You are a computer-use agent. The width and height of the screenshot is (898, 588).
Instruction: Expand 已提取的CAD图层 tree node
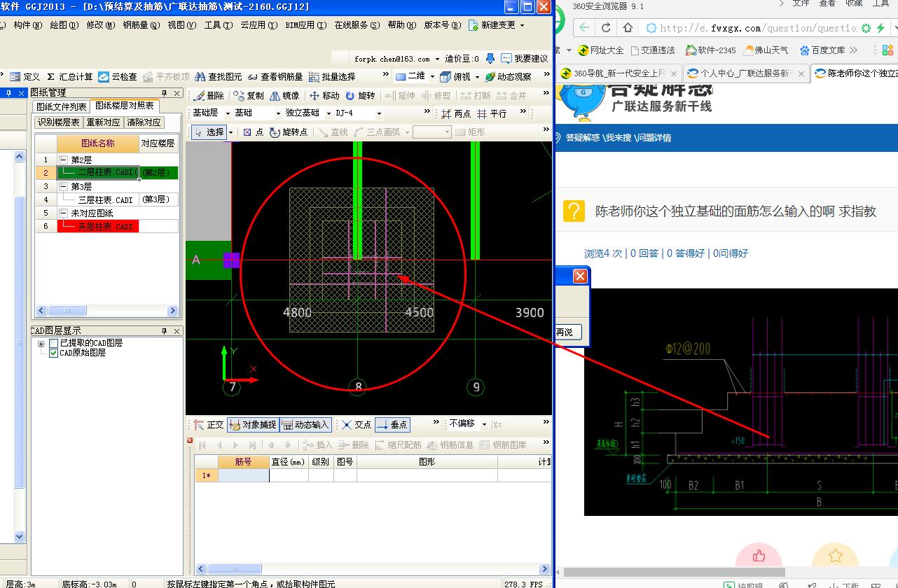pyautogui.click(x=41, y=344)
